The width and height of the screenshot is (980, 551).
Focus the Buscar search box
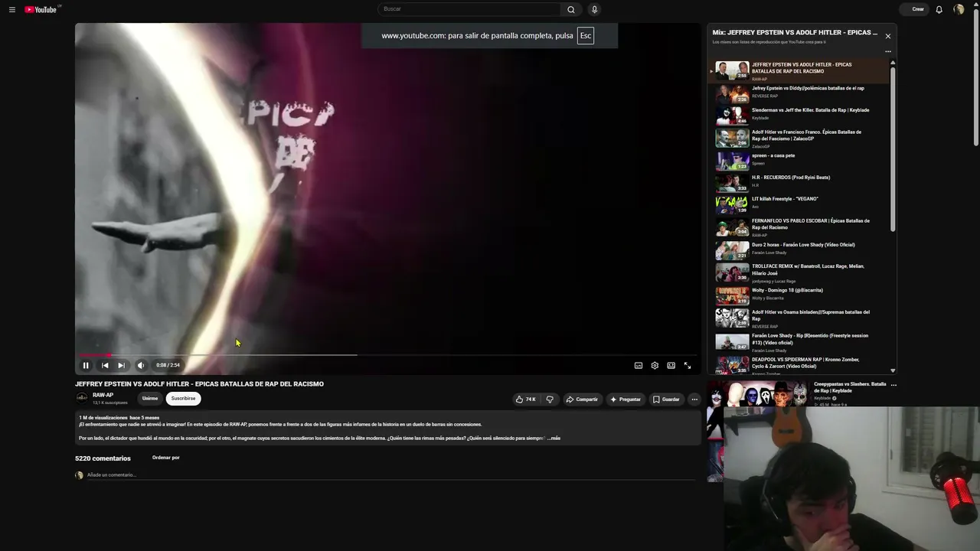coord(470,9)
